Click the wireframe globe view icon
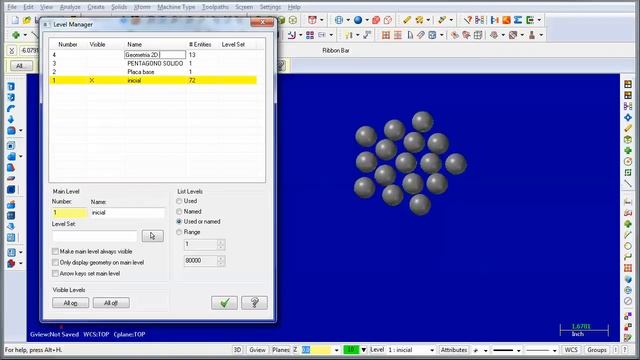The height and width of the screenshot is (360, 640). coord(339,20)
